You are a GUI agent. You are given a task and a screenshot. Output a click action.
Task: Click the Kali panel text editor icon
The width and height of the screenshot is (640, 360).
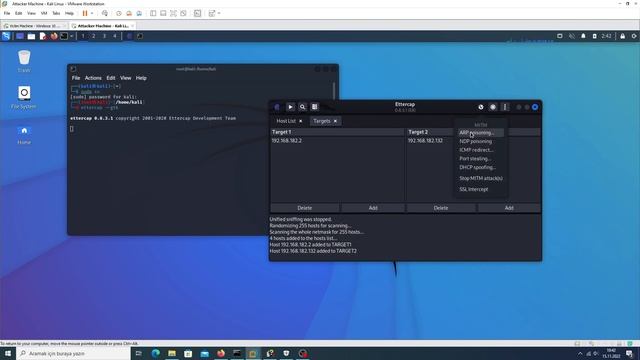[x=43, y=36]
